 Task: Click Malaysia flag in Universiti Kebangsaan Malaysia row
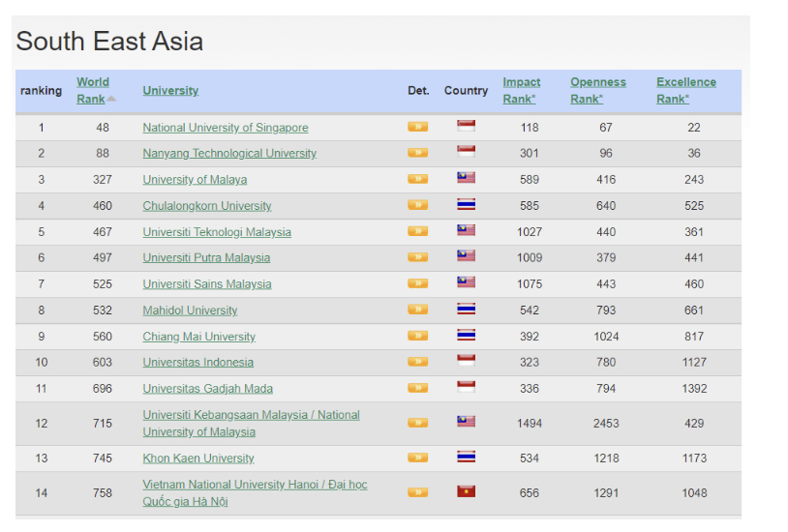(x=466, y=422)
